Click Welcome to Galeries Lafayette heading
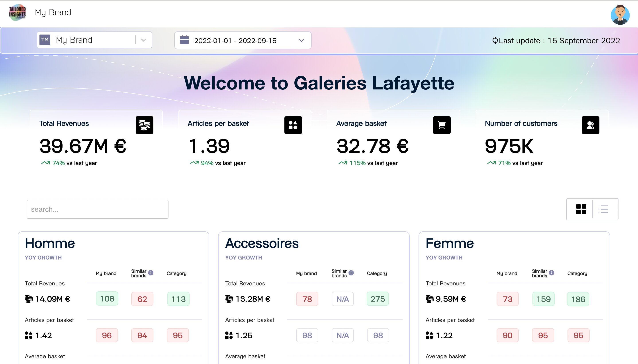This screenshot has height=364, width=638. 319,83
